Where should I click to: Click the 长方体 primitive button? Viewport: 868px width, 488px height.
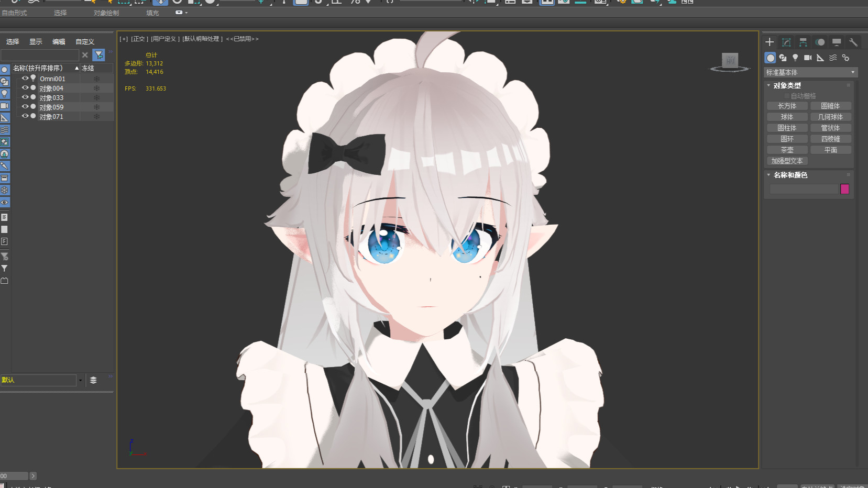click(787, 106)
